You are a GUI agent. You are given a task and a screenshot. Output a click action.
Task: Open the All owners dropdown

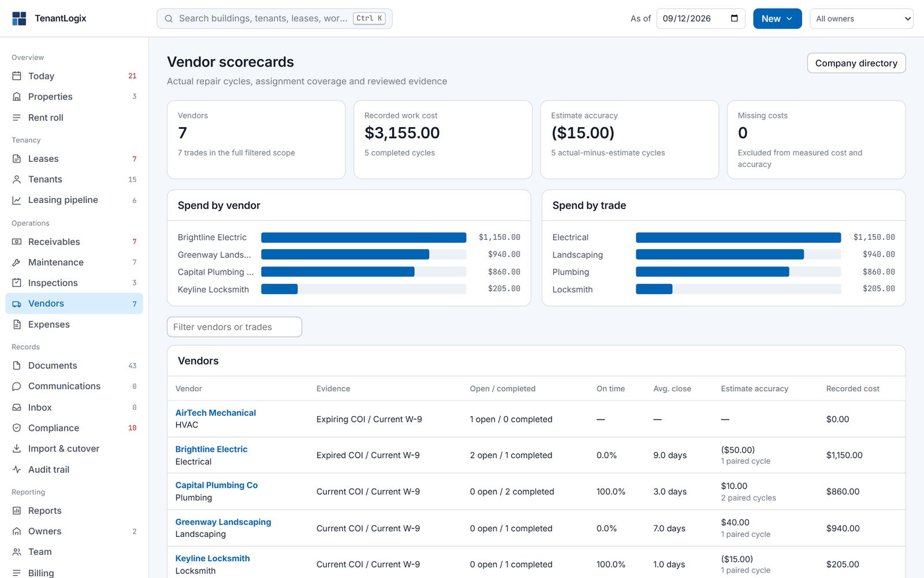pyautogui.click(x=862, y=18)
